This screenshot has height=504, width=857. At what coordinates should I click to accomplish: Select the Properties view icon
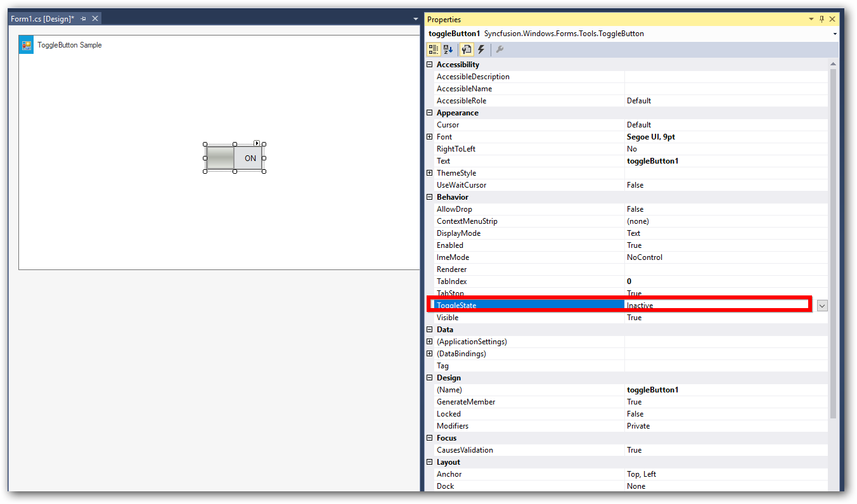[x=466, y=49]
